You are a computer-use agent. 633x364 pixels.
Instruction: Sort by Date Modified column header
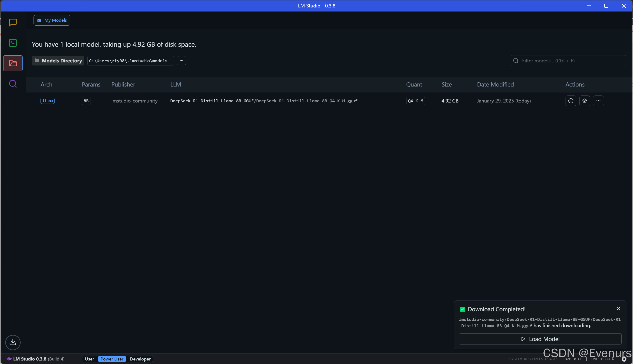[x=495, y=85]
